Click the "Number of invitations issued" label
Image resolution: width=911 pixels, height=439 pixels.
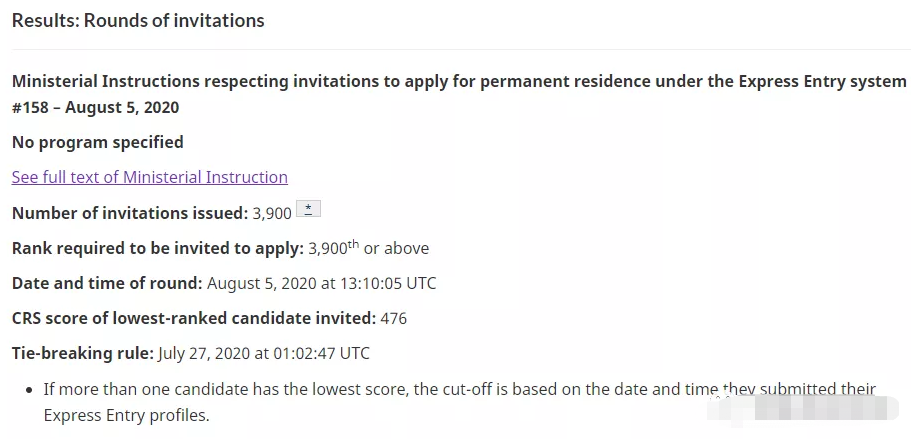point(129,213)
